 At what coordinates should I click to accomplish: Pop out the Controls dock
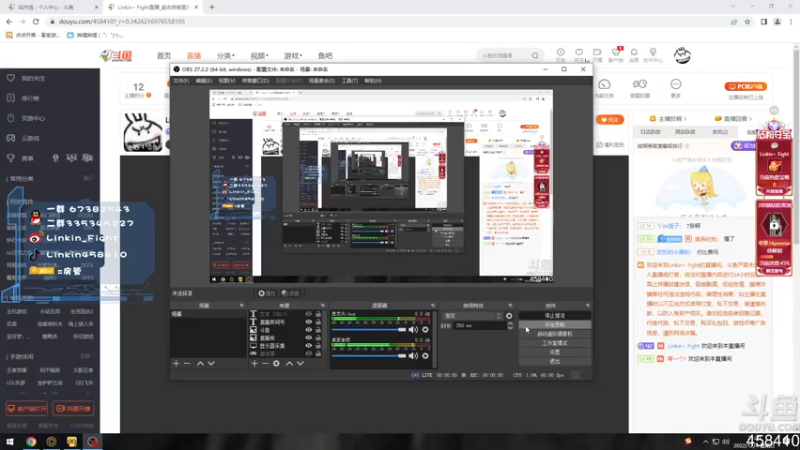(x=587, y=306)
